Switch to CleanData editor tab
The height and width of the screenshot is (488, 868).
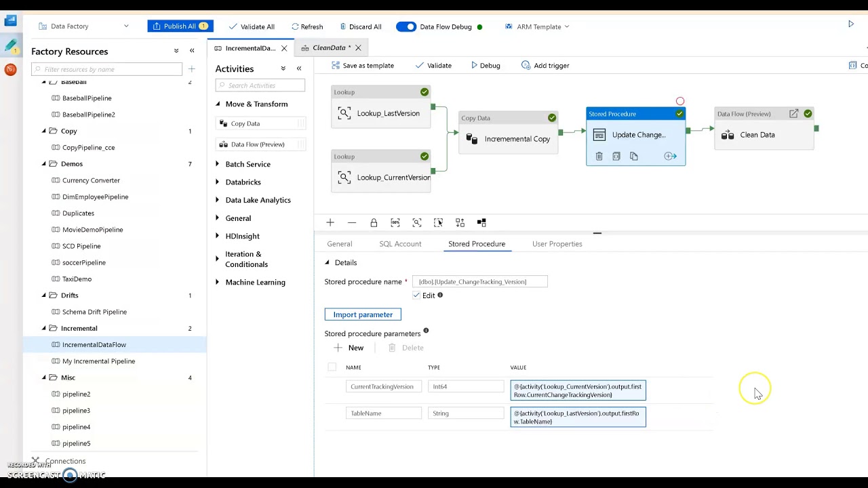pyautogui.click(x=332, y=48)
